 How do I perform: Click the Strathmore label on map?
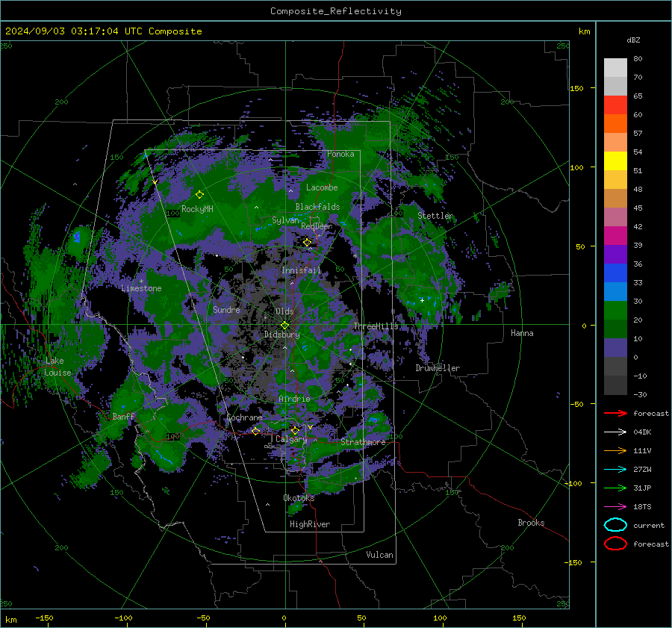tap(363, 442)
